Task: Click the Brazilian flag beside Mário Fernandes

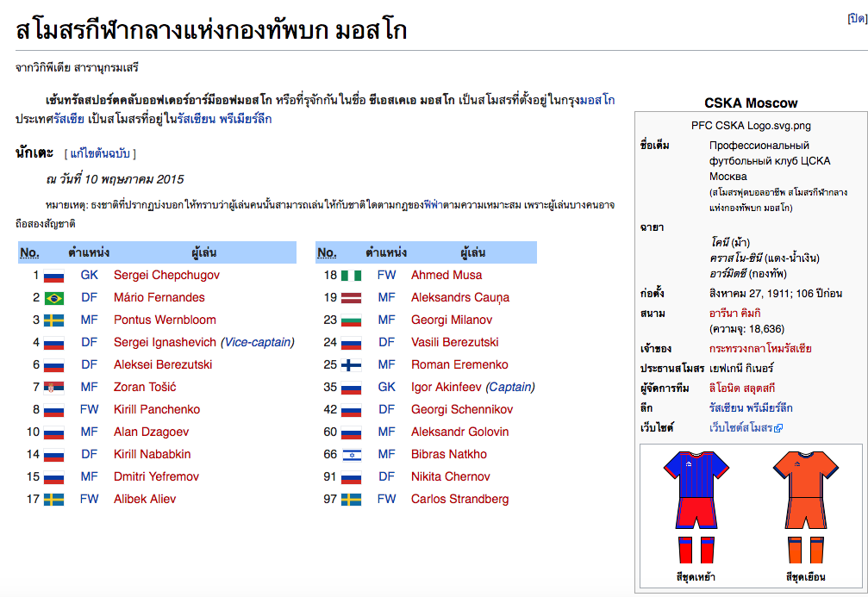Action: pos(53,298)
